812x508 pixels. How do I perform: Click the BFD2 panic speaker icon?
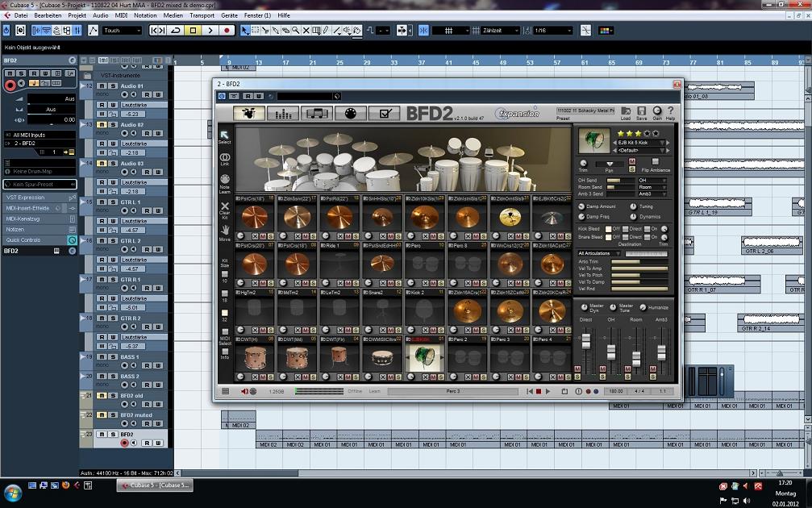[244, 392]
